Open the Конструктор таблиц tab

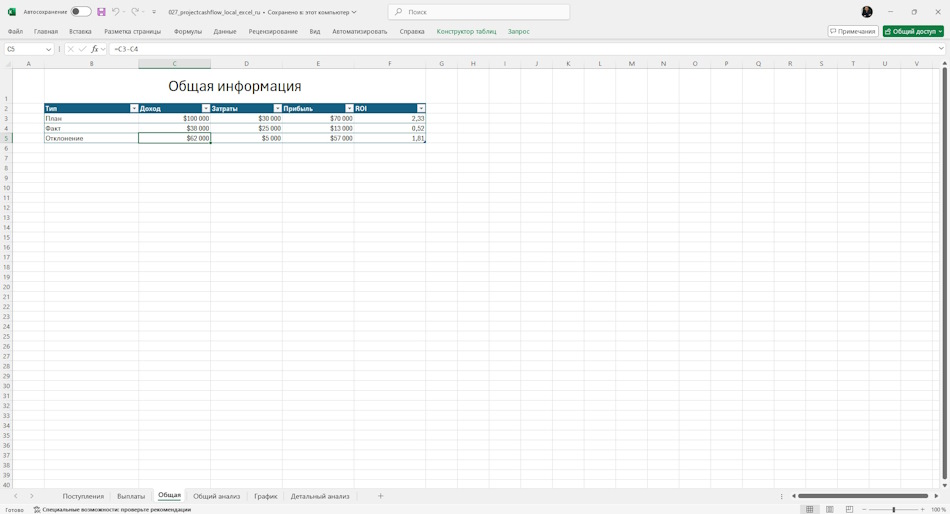[467, 32]
